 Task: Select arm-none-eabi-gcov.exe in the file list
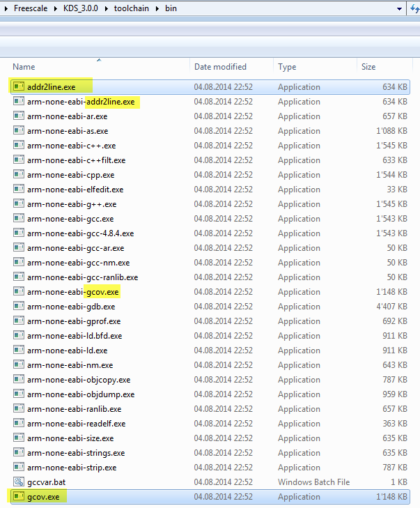click(x=73, y=292)
